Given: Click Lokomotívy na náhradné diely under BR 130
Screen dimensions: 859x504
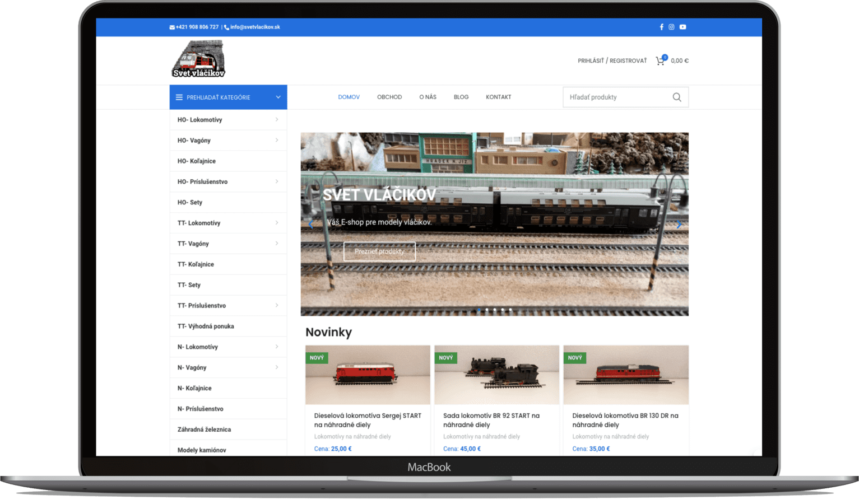Looking at the screenshot, I should [610, 436].
